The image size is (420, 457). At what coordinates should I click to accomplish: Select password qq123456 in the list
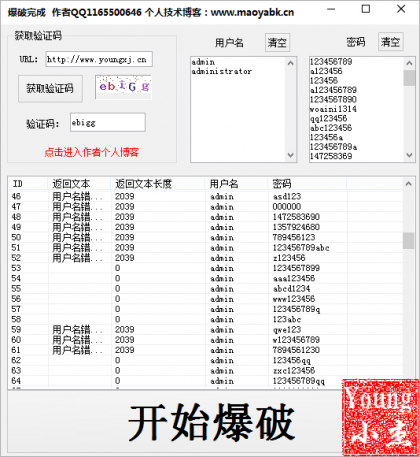[329, 118]
